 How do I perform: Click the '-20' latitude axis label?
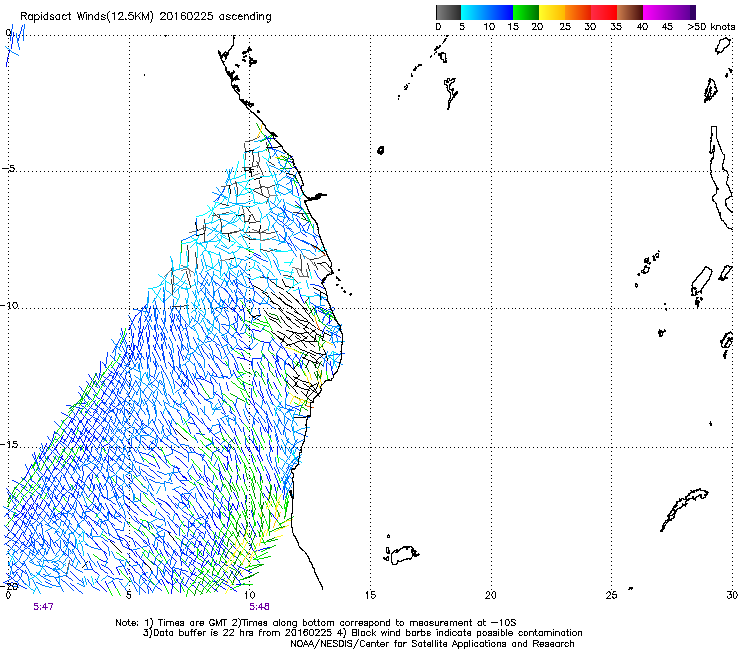9,586
